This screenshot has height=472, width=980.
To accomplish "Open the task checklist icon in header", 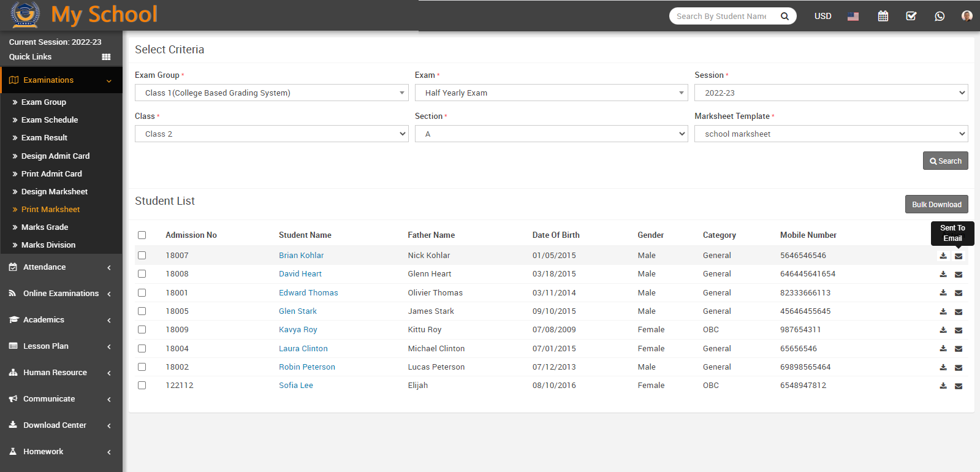I will coord(911,16).
